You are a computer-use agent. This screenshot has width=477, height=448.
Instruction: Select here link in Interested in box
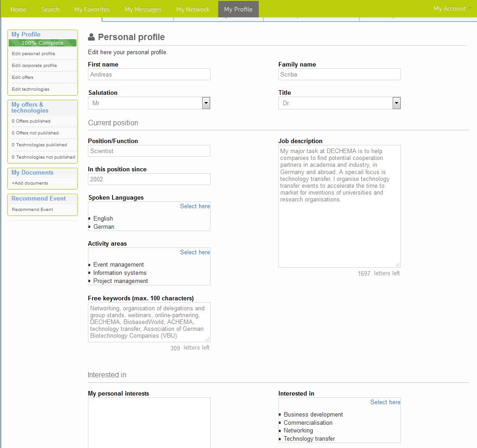pos(385,402)
